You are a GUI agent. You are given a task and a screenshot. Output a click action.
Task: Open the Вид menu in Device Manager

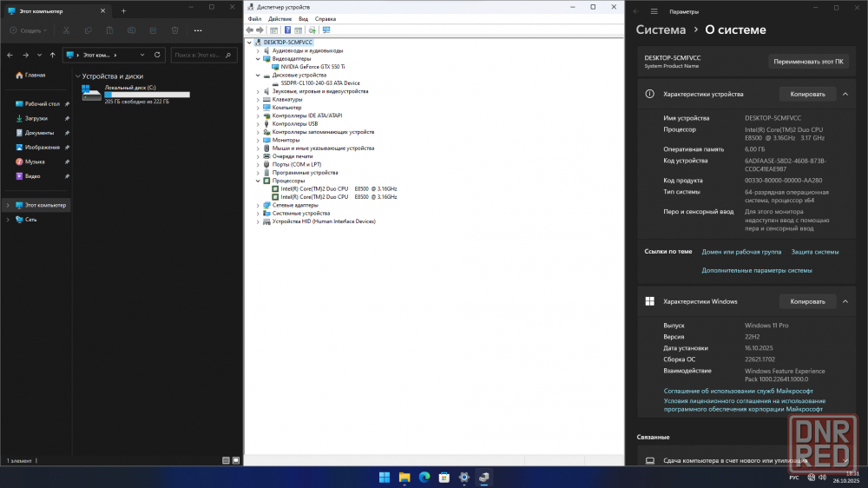pos(303,18)
